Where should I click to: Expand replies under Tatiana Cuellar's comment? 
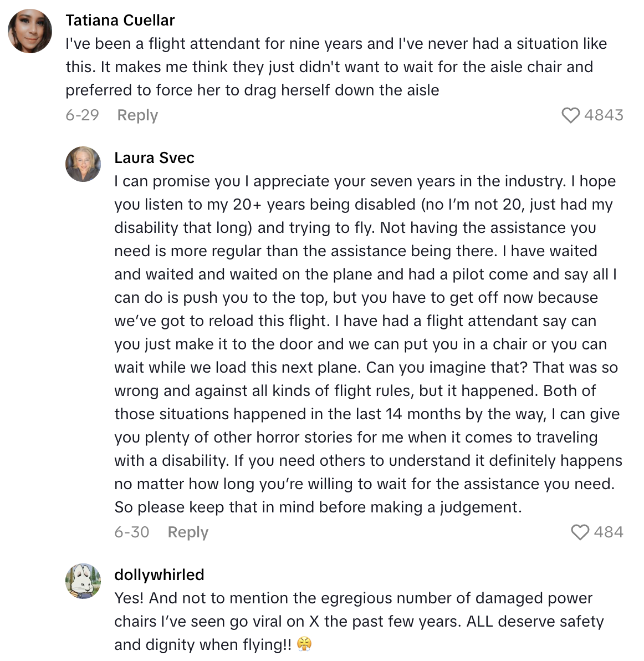pos(137,115)
